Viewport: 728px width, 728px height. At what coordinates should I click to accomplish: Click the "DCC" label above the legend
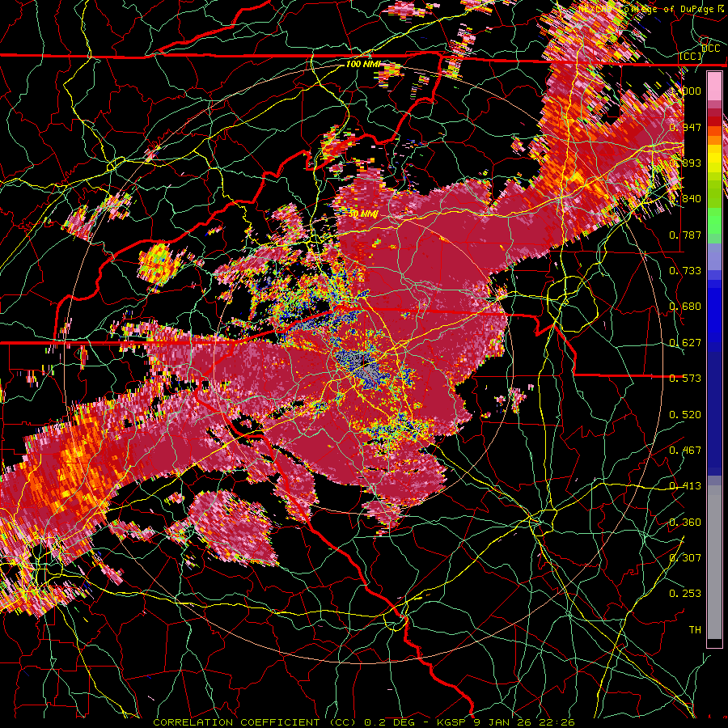tap(710, 49)
